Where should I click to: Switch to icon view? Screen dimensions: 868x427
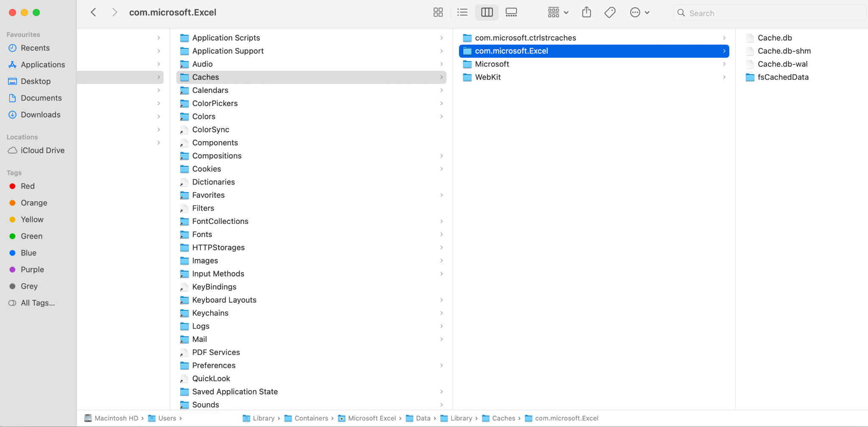click(438, 12)
